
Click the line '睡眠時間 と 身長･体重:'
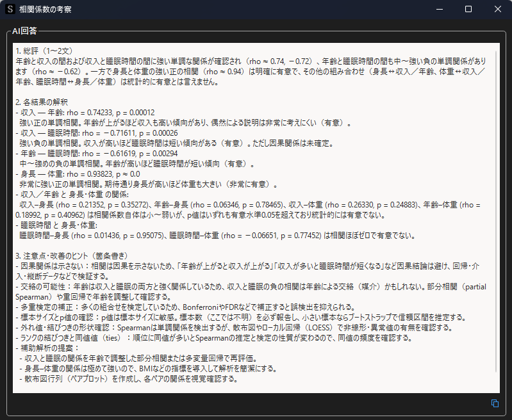pos(56,225)
